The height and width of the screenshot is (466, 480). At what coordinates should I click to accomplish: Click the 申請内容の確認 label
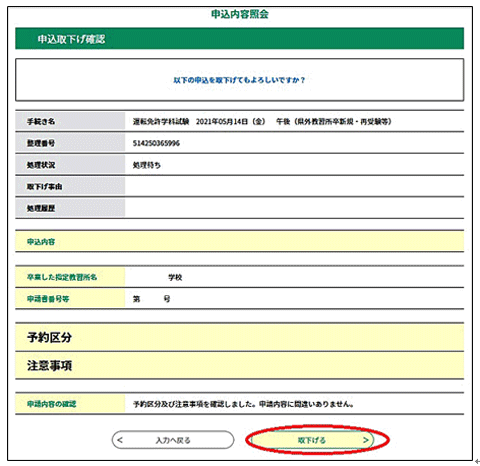pos(52,404)
